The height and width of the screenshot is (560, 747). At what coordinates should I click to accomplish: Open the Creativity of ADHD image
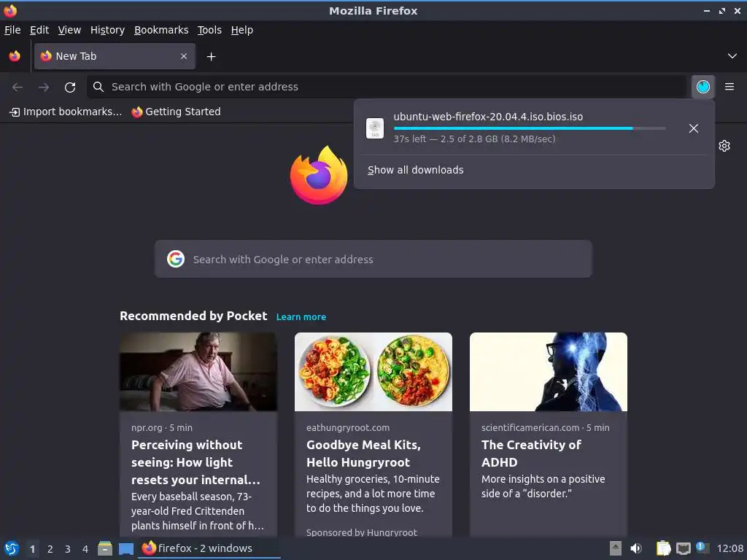click(x=549, y=372)
